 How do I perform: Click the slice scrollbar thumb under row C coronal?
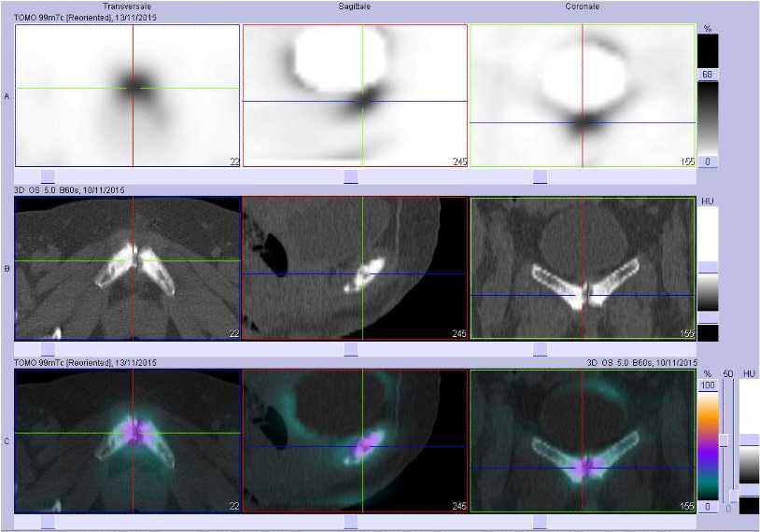pos(540,523)
